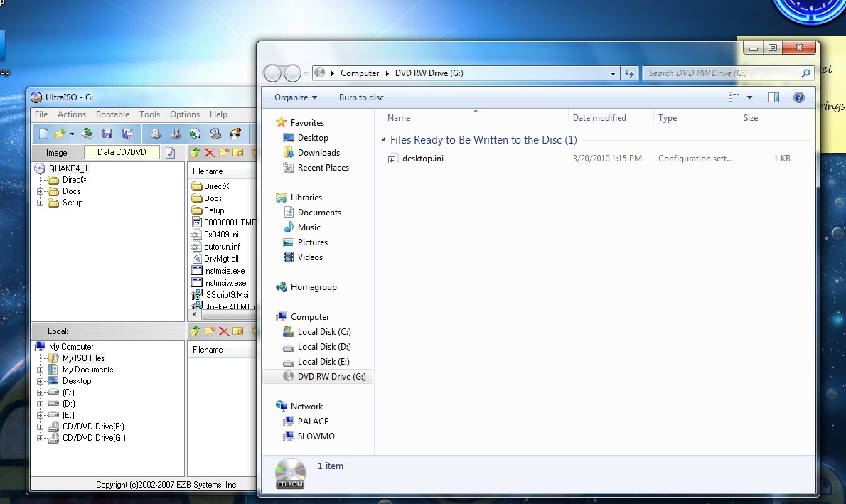Collapse the Files Ready to Be Written group
The width and height of the screenshot is (846, 504).
[x=384, y=140]
